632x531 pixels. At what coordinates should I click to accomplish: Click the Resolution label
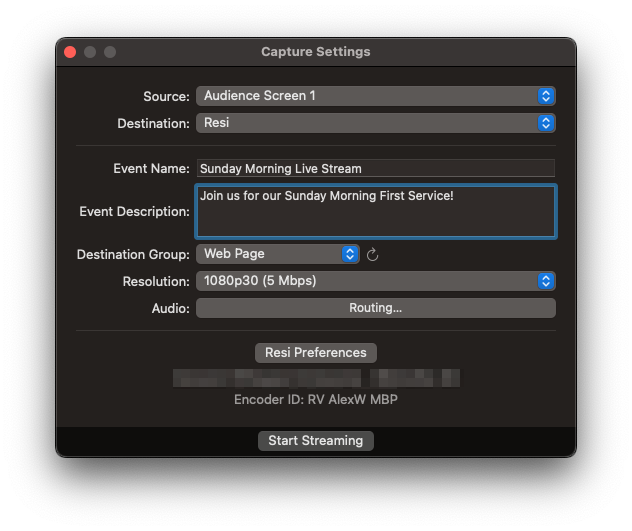click(156, 281)
